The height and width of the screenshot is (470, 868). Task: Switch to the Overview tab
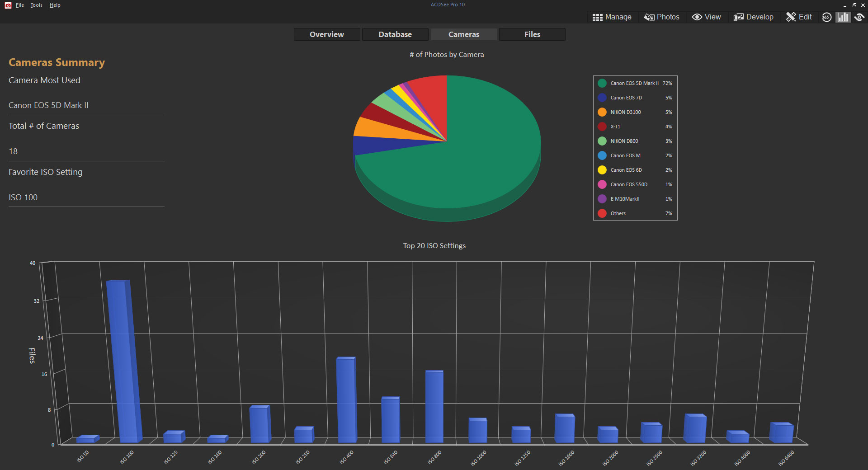[326, 34]
